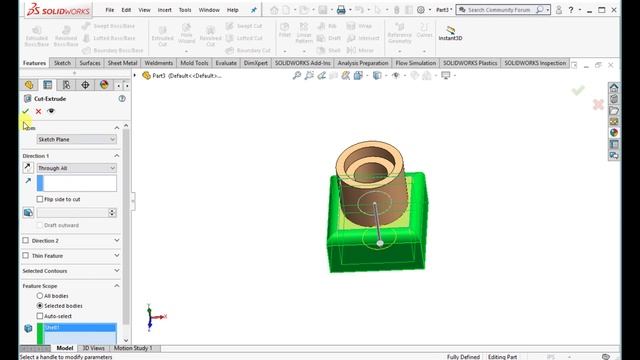Image resolution: width=640 pixels, height=360 pixels.
Task: Expand Part3 flyout design tree arrow
Action: 135,76
